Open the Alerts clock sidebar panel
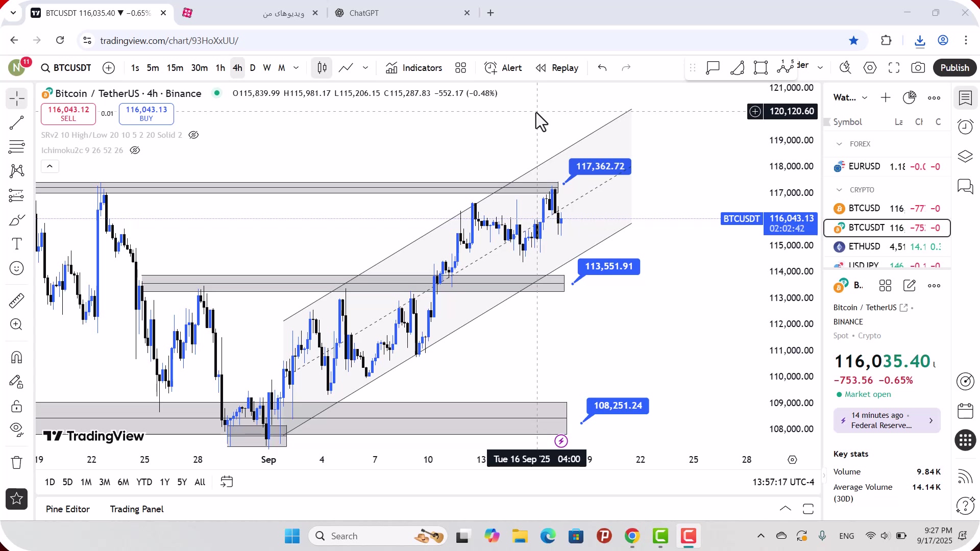980x551 pixels. pos(965,127)
